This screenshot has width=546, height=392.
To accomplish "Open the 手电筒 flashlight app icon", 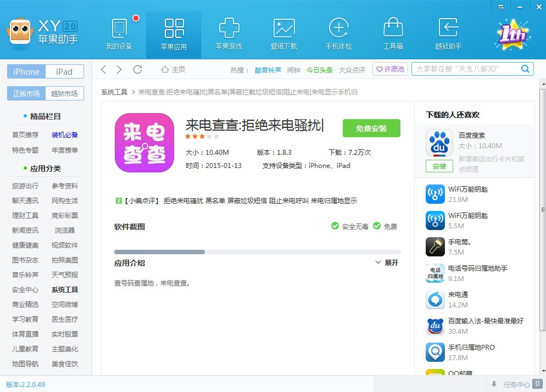I will click(x=435, y=247).
